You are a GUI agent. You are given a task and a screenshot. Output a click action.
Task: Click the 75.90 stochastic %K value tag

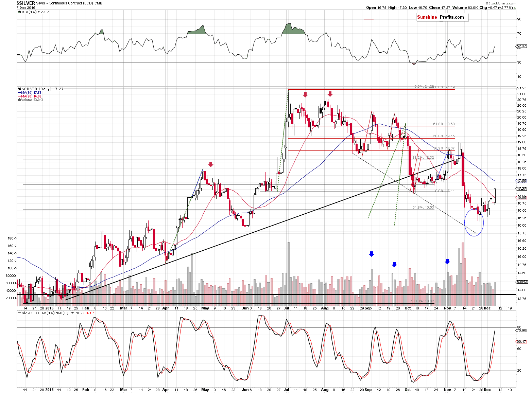pyautogui.click(x=521, y=330)
